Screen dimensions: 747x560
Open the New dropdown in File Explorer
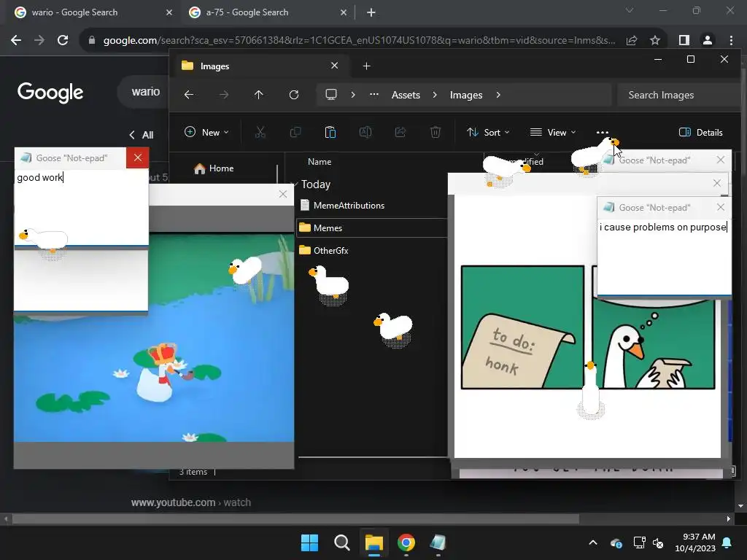(206, 133)
